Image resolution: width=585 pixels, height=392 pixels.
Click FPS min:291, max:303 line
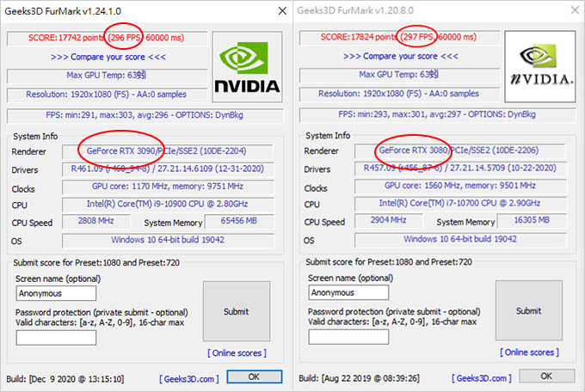[145, 115]
